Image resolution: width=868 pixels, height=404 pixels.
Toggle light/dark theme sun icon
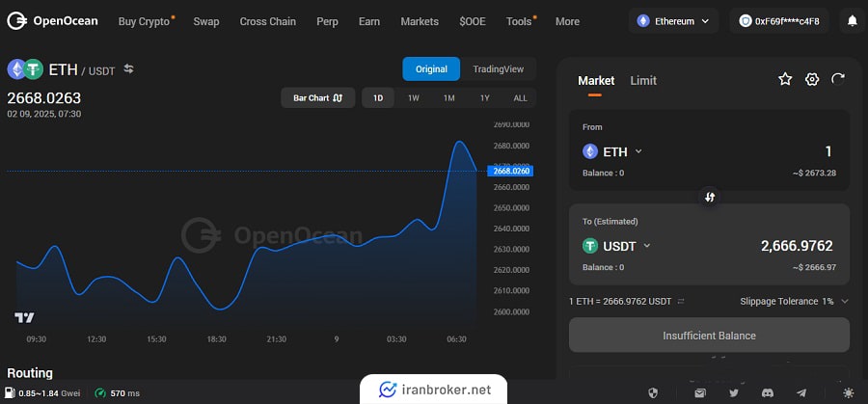[x=848, y=393]
